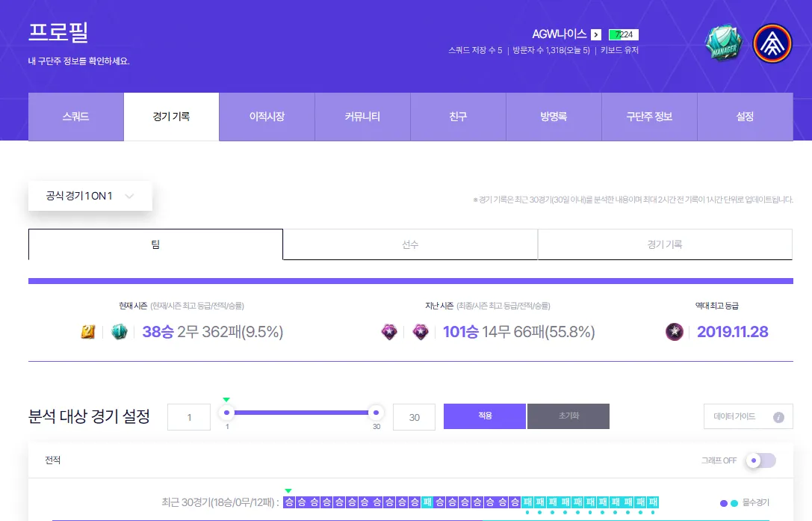Open the 공식 경기 1ON1 dropdown
The height and width of the screenshot is (521, 812).
coord(90,196)
